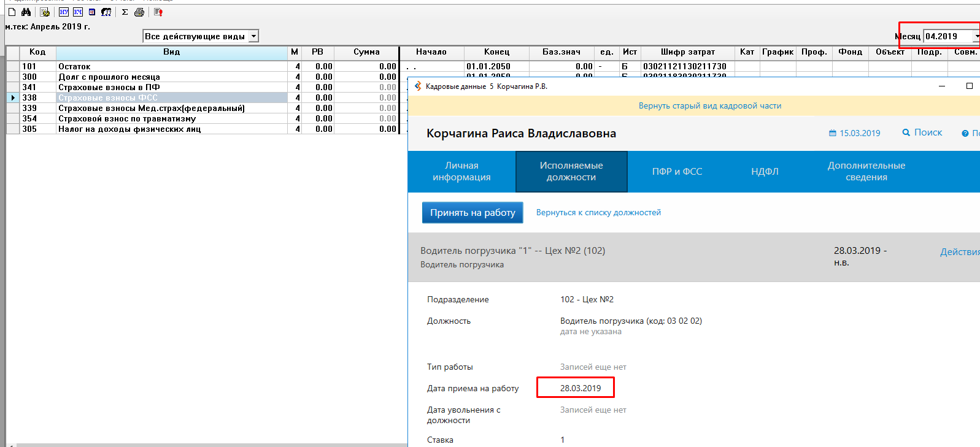Switch to the Исполняемые должности tab
This screenshot has height=447, width=980.
click(x=571, y=171)
